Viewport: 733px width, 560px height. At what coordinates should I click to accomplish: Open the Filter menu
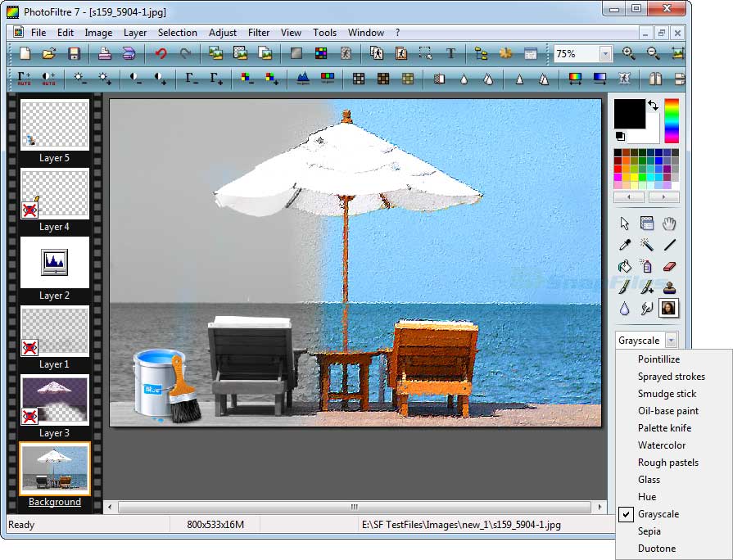tap(259, 33)
